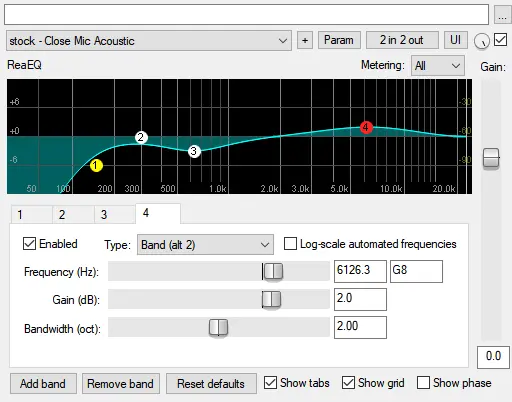Viewport: 512px width, 402px height.
Task: Uncheck Show grid option
Action: click(348, 383)
